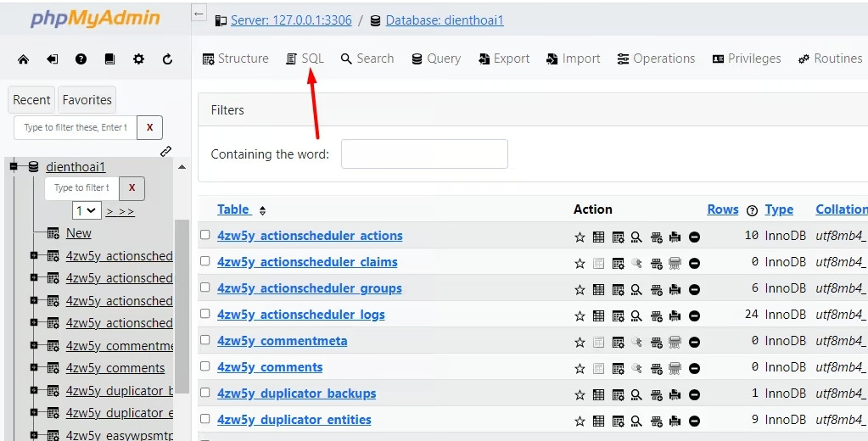Click the Database: dienthoai1 breadcrumb link
The image size is (868, 441).
[445, 20]
